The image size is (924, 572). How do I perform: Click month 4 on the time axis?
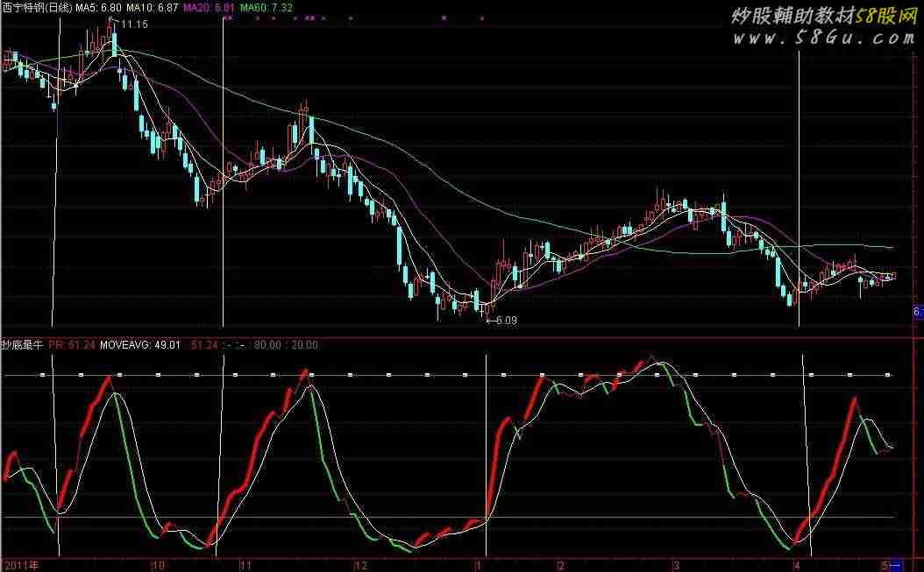pyautogui.click(x=796, y=565)
